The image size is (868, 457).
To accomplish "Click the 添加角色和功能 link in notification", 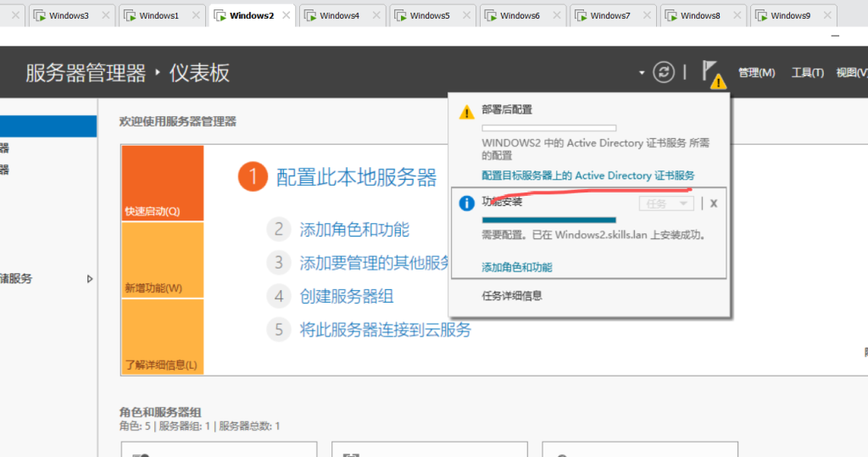I will [x=517, y=267].
